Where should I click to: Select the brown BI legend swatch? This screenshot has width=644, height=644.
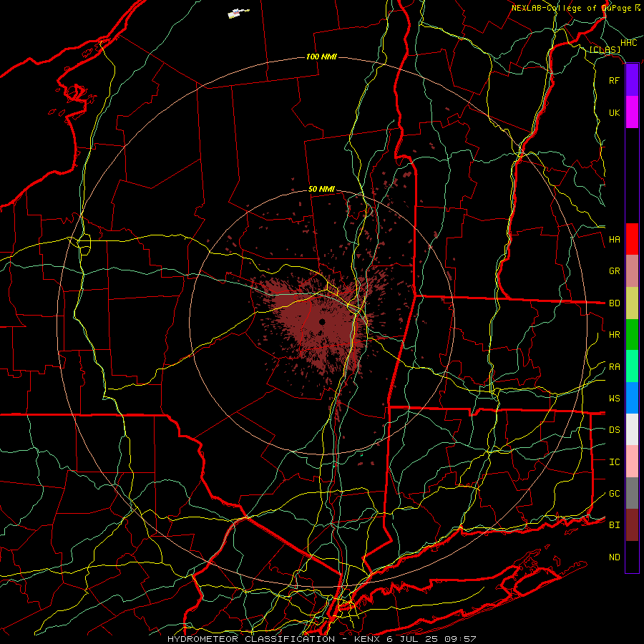pyautogui.click(x=632, y=525)
